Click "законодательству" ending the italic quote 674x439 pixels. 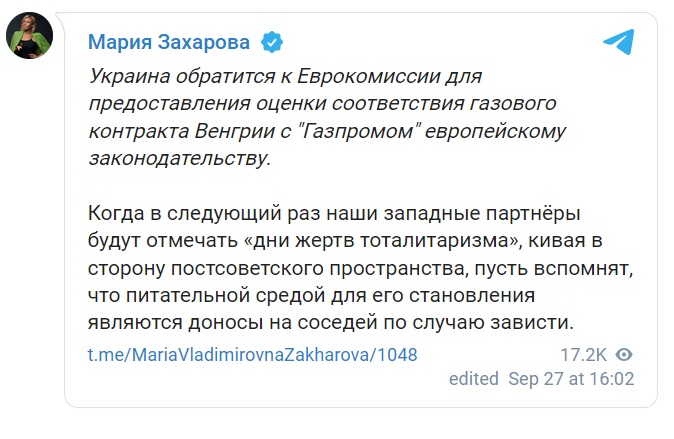pyautogui.click(x=180, y=159)
